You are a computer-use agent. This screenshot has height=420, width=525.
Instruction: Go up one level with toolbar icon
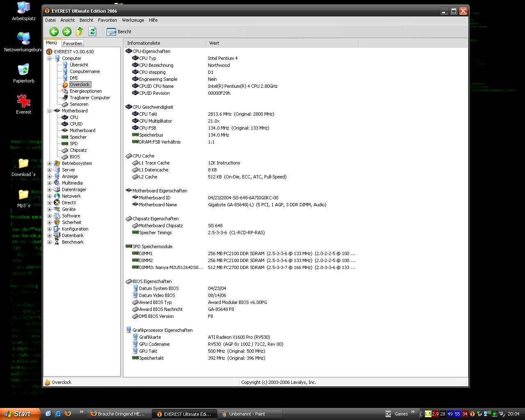(x=80, y=32)
